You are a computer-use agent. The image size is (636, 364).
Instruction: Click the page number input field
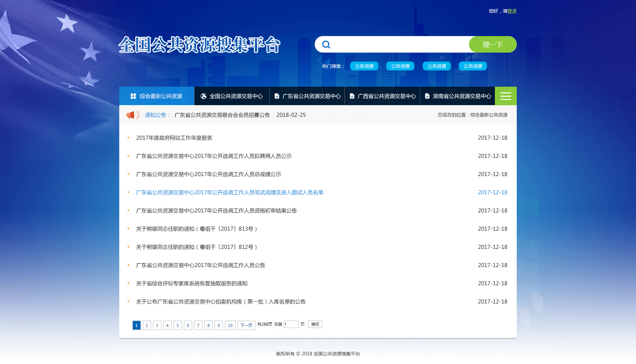[x=291, y=324]
